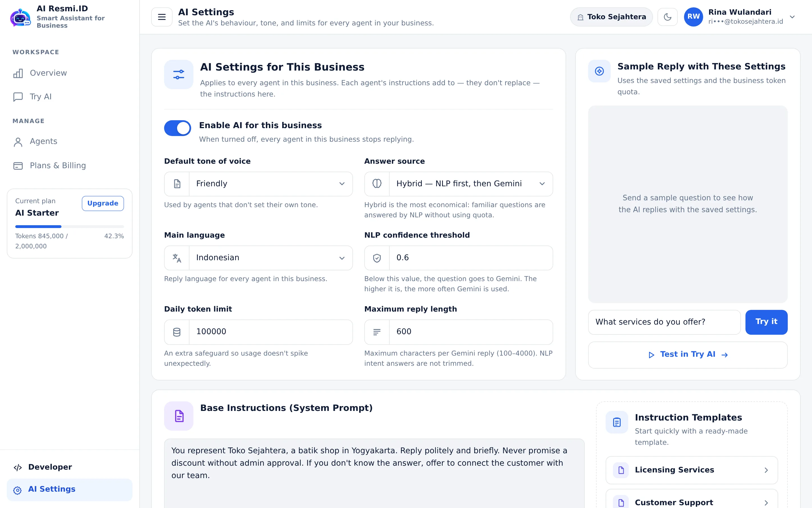Open Agents in the sidebar

[69, 141]
